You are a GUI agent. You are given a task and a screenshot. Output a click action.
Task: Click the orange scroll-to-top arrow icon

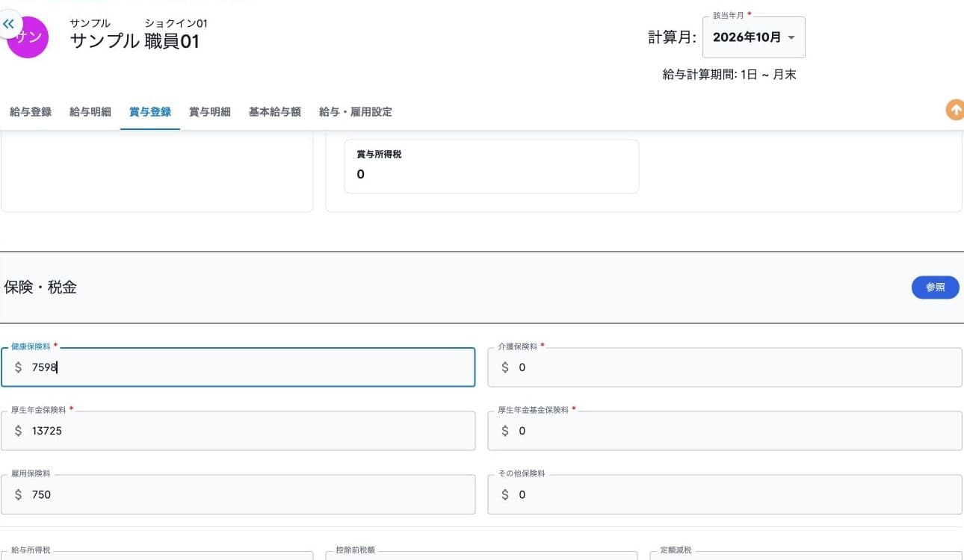[x=955, y=110]
